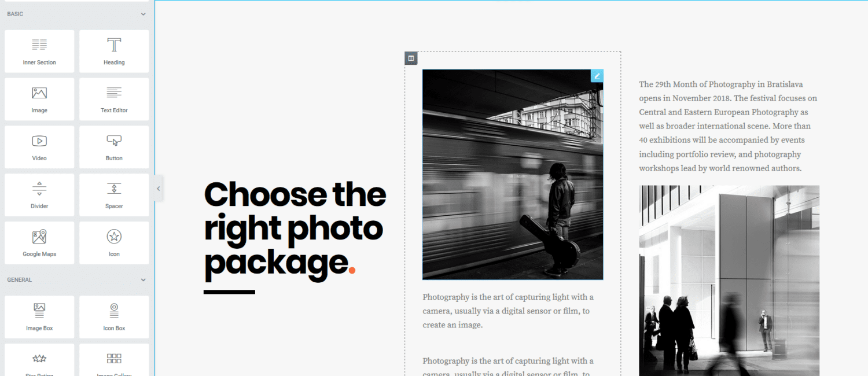Select the Inner Section widget
Screen dimensions: 868x376
[x=39, y=51]
